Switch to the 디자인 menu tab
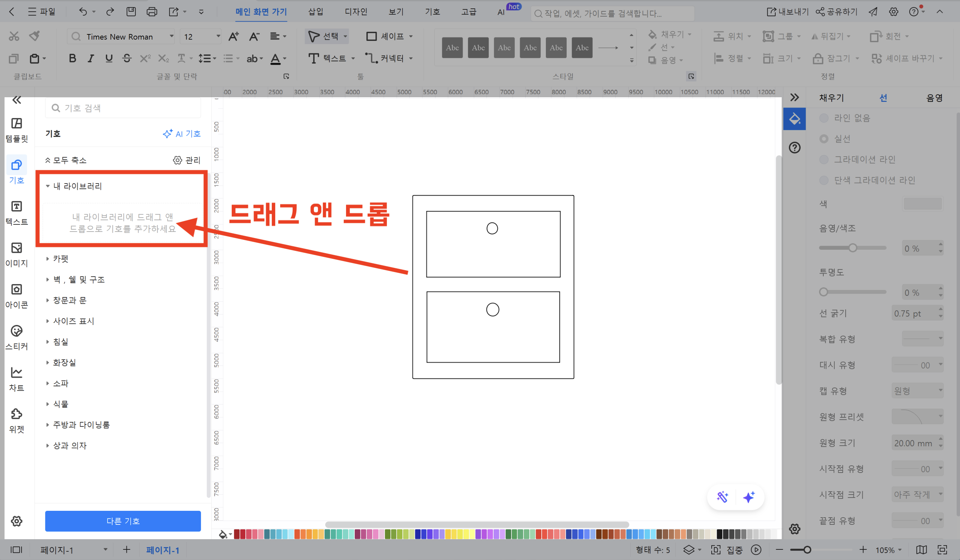Viewport: 960px width, 560px height. [355, 11]
